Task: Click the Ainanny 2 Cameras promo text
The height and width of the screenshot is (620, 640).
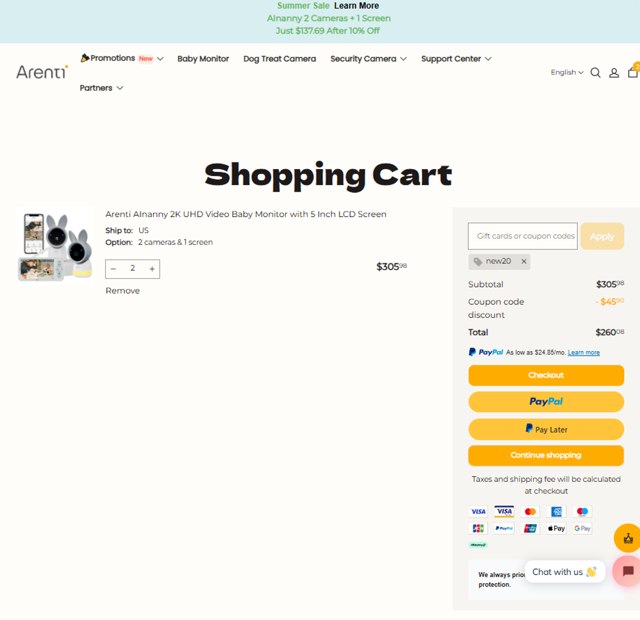Action: pyautogui.click(x=329, y=18)
